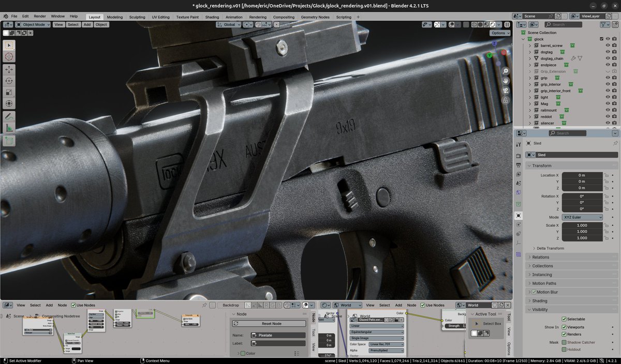This screenshot has height=364, width=621.
Task: Select the Annotate tool
Action: [9, 116]
